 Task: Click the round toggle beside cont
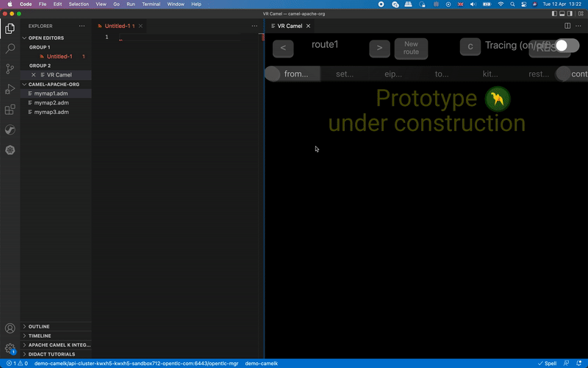(564, 74)
